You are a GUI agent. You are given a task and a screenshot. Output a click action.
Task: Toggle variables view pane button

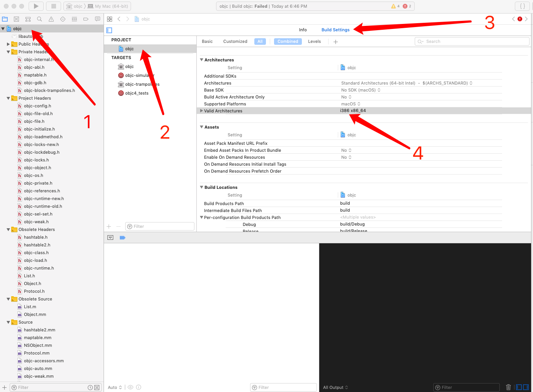coord(519,387)
